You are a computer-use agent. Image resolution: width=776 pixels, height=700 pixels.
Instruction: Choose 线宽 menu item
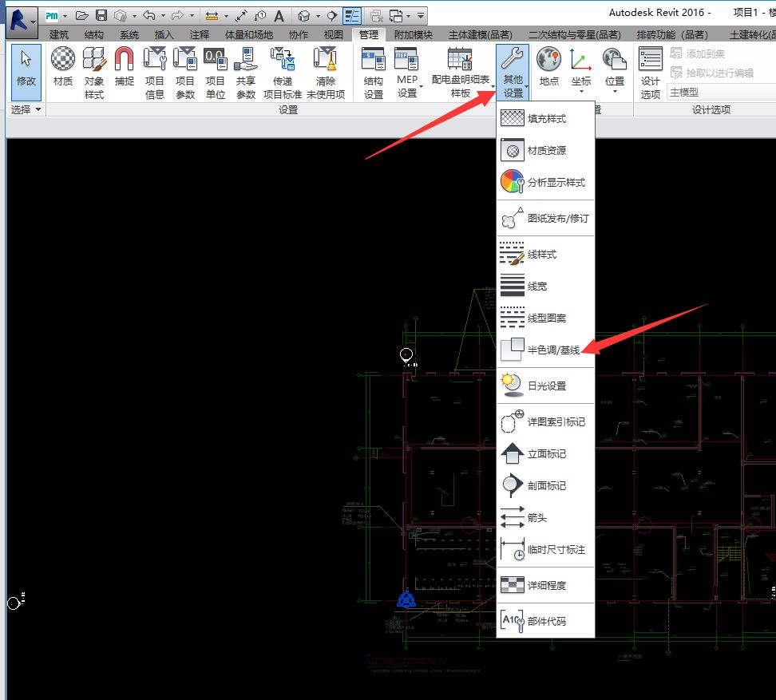(x=545, y=286)
